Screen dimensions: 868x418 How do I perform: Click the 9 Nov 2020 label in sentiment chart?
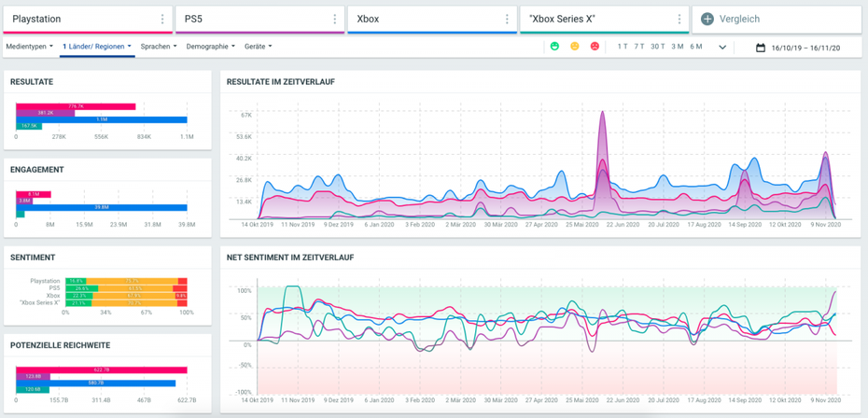point(825,399)
